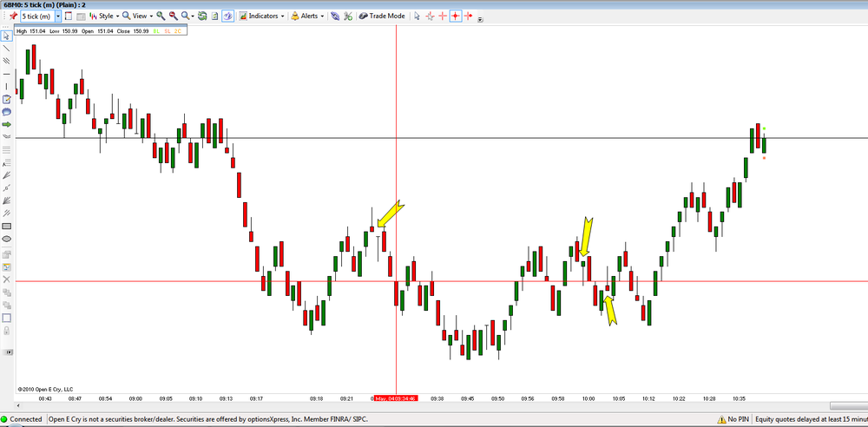Click the Connected status indicator
Screen dimensions: 868x427
(22, 419)
